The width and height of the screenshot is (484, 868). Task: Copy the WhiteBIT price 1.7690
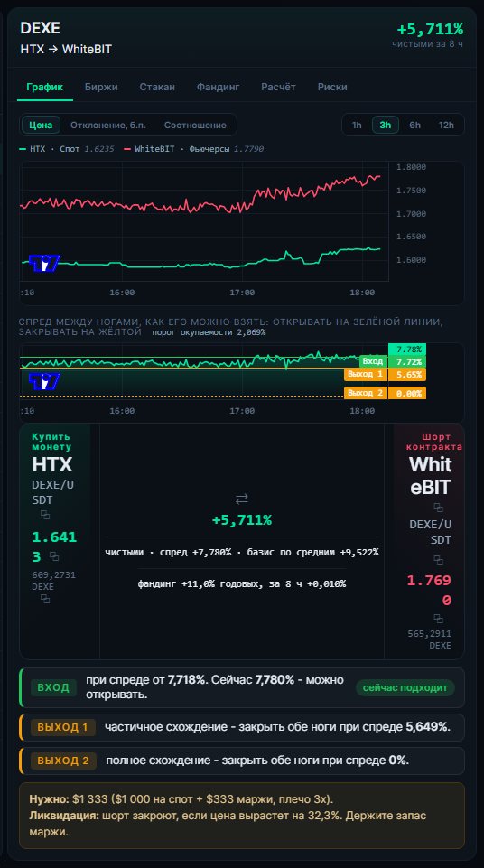[438, 619]
